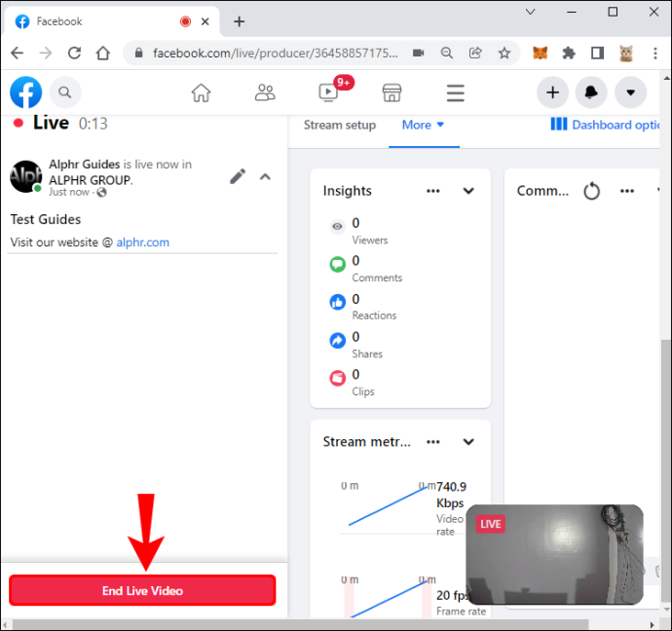
Task: Open the Watch icon with 9+ badge
Action: [329, 92]
